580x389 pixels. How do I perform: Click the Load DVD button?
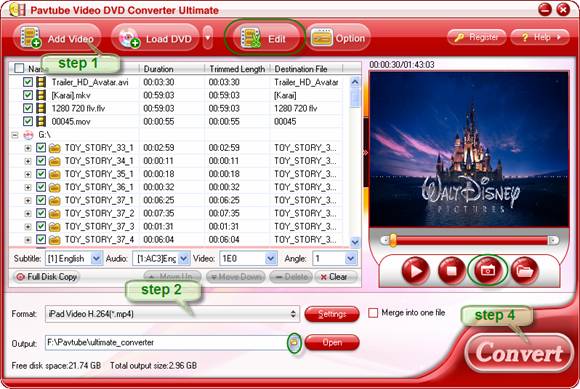click(155, 38)
